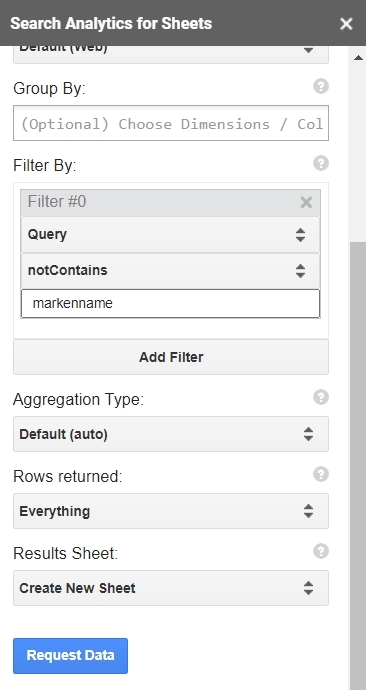366x690 pixels.
Task: Open the Results Sheet Create New Sheet dropdown
Action: (171, 588)
